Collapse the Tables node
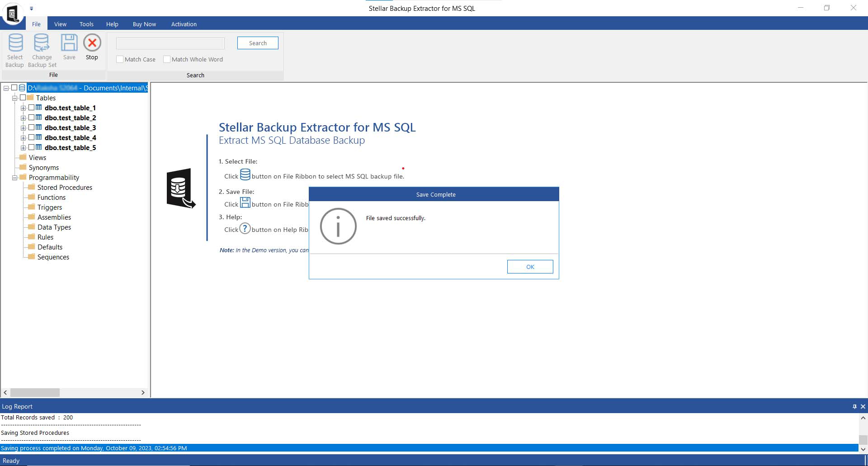 pyautogui.click(x=14, y=98)
